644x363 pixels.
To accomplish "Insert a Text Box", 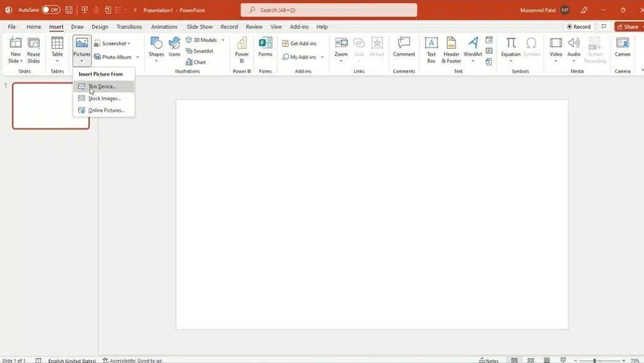I will [x=431, y=49].
